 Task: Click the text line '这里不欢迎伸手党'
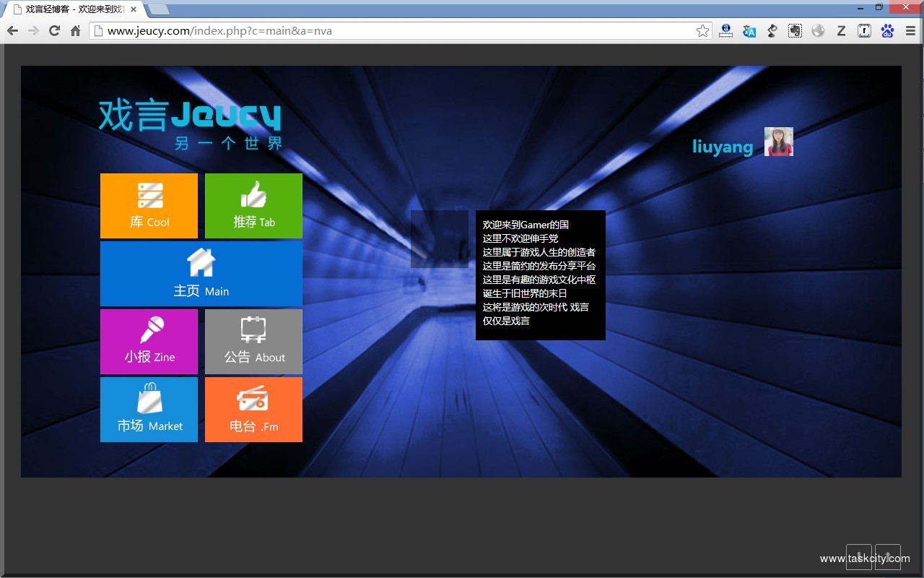tap(520, 238)
